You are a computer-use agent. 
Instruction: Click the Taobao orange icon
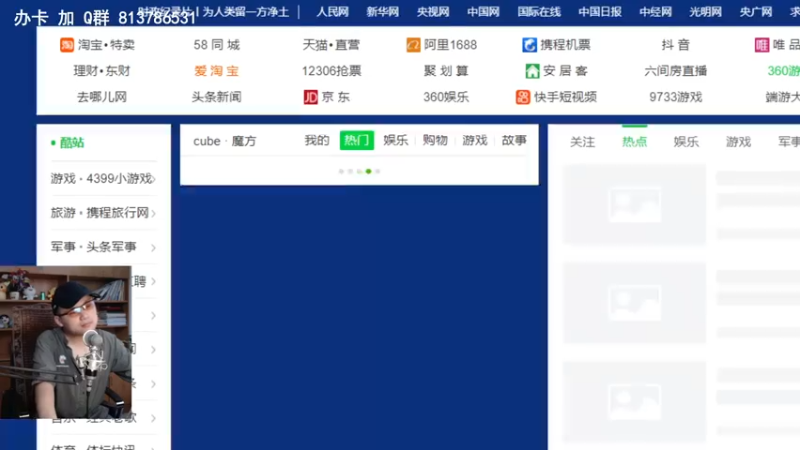(67, 45)
